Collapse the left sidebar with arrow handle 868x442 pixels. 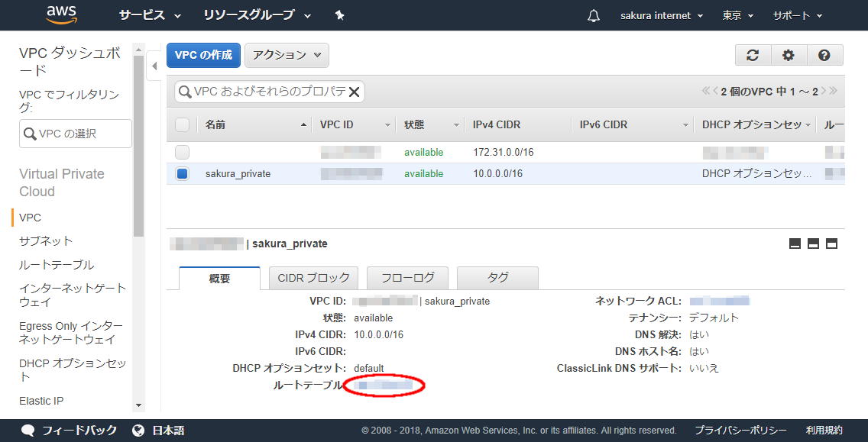pos(154,66)
